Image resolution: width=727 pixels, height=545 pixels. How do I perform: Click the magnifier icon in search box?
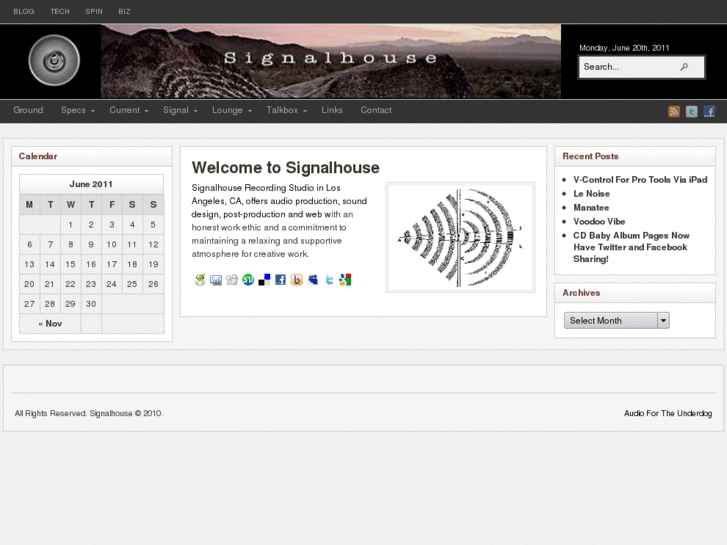click(684, 67)
